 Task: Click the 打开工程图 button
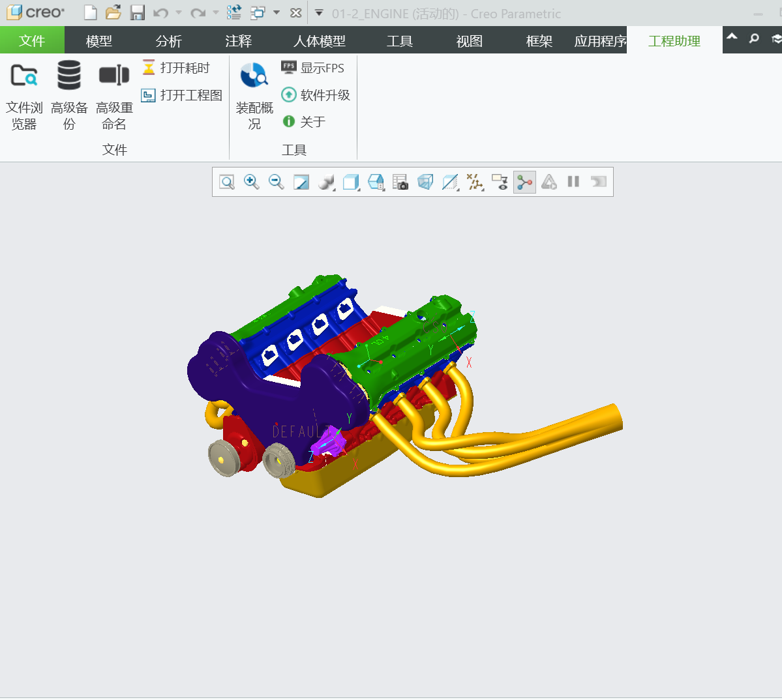coord(182,95)
